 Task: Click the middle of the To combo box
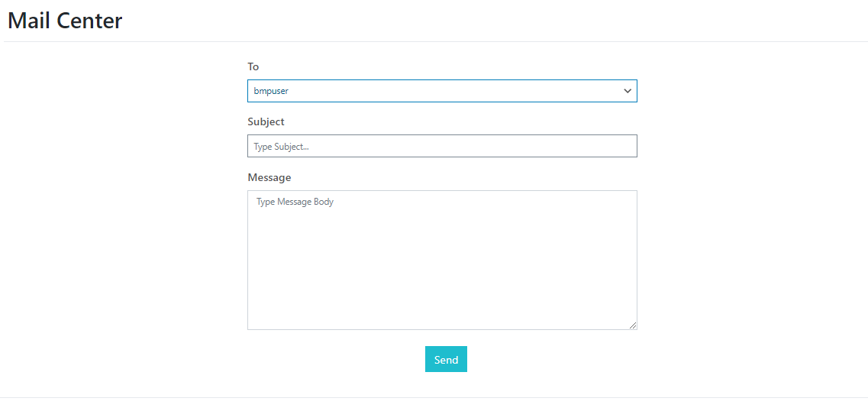tap(442, 91)
